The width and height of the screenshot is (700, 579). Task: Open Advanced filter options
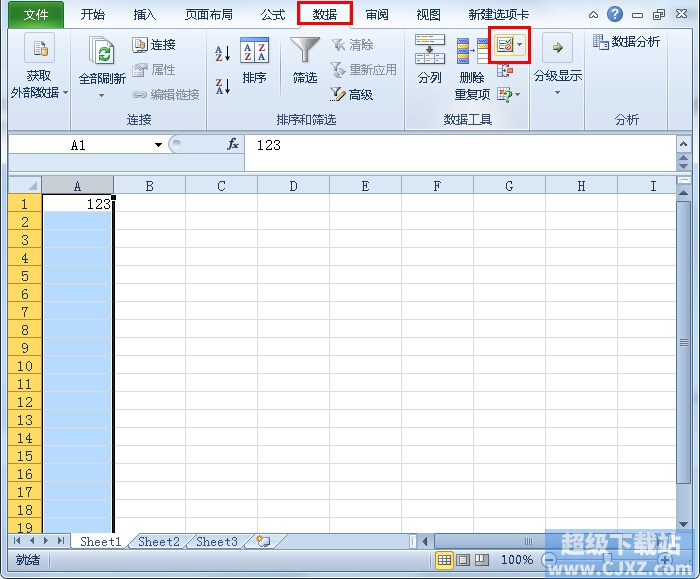pos(351,94)
